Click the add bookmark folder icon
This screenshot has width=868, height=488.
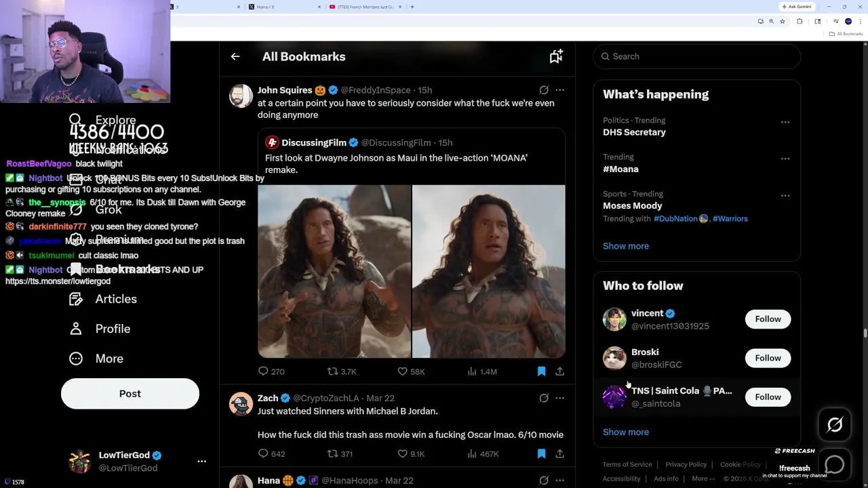click(x=556, y=57)
